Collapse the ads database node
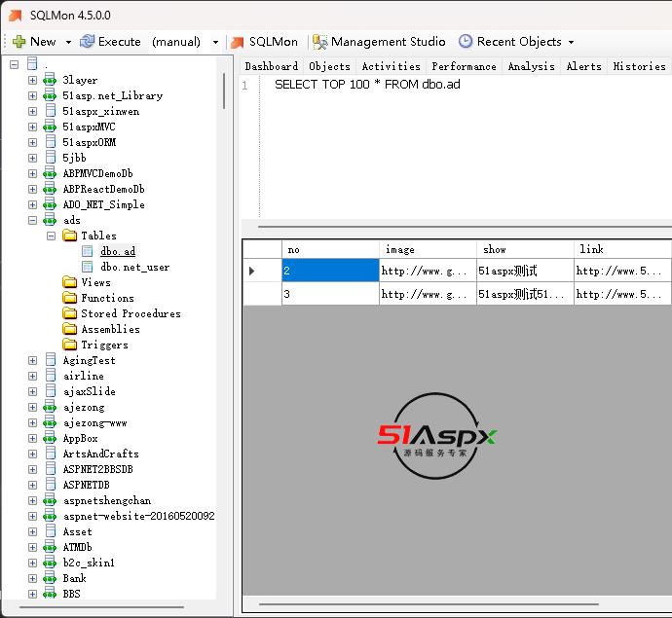The width and height of the screenshot is (672, 618). pyautogui.click(x=32, y=220)
